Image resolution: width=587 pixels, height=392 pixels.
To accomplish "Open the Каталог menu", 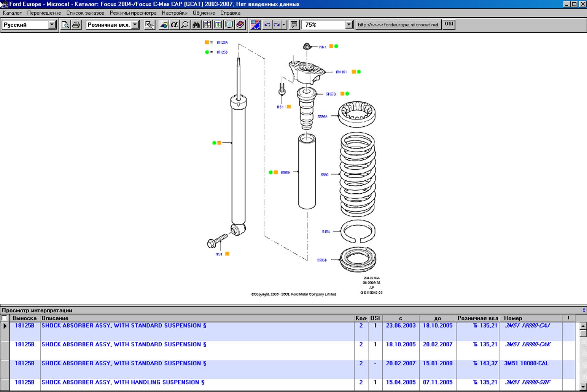I will pos(12,13).
